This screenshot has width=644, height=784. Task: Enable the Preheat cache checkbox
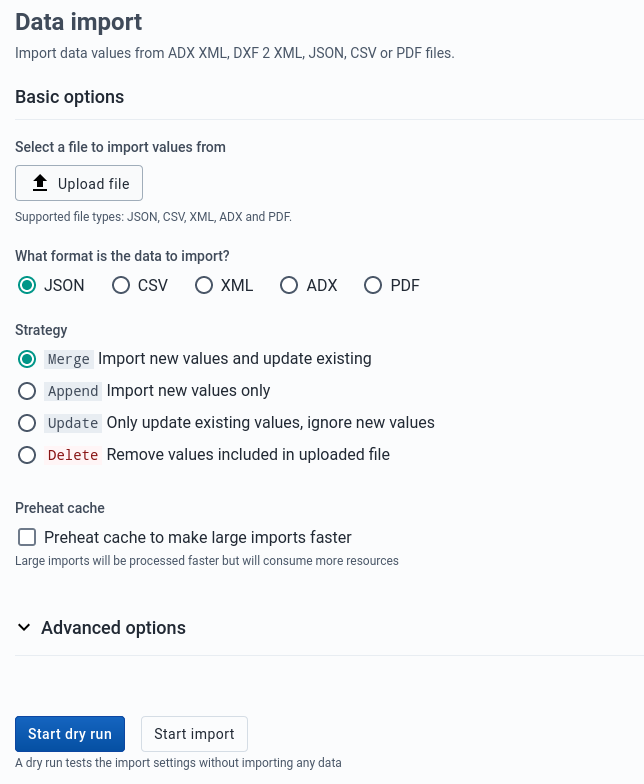(x=27, y=537)
